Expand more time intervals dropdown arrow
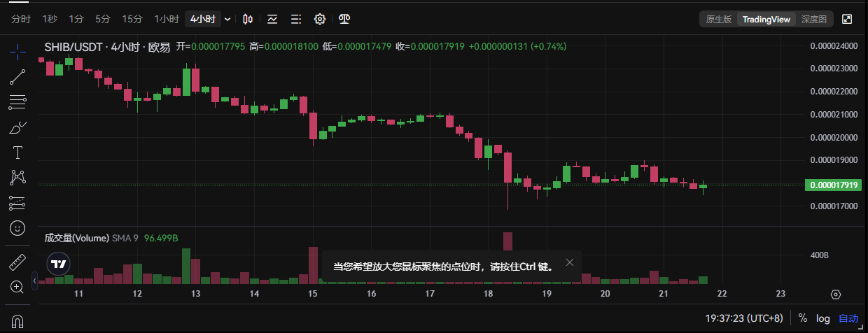The width and height of the screenshot is (868, 333). pyautogui.click(x=227, y=19)
